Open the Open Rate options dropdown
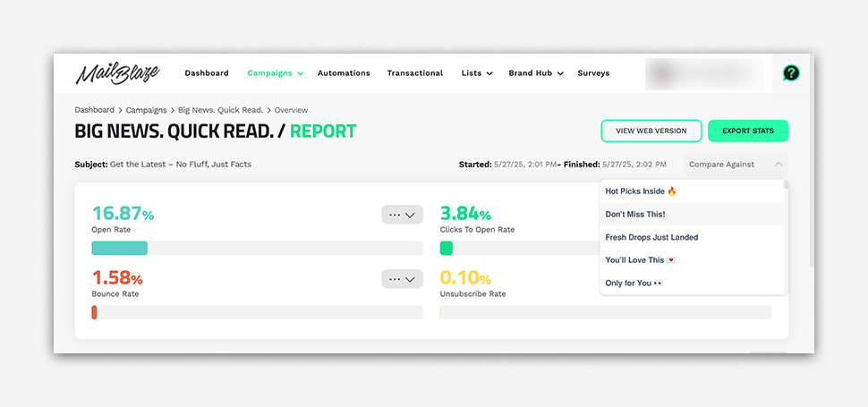 (402, 215)
